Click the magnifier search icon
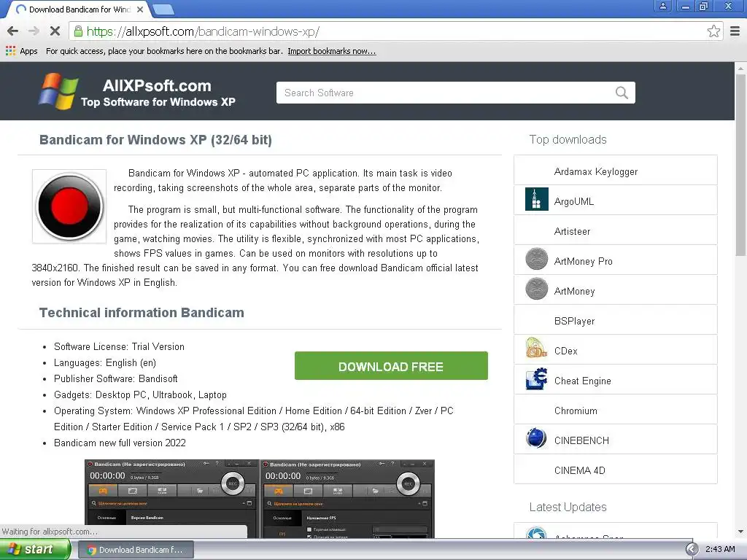This screenshot has height=560, width=747. click(622, 93)
